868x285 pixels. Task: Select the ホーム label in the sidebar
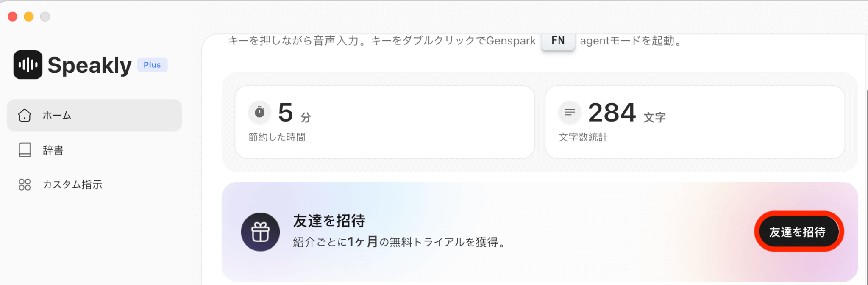pyautogui.click(x=57, y=115)
